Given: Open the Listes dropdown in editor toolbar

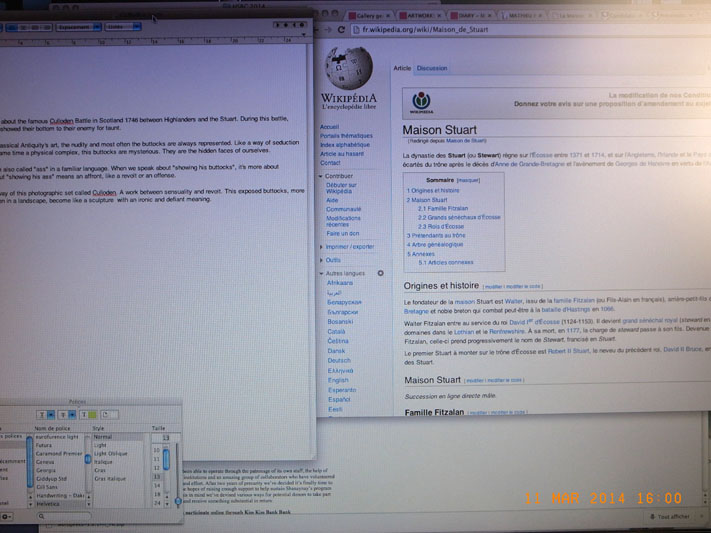Looking at the screenshot, I should point(123,27).
